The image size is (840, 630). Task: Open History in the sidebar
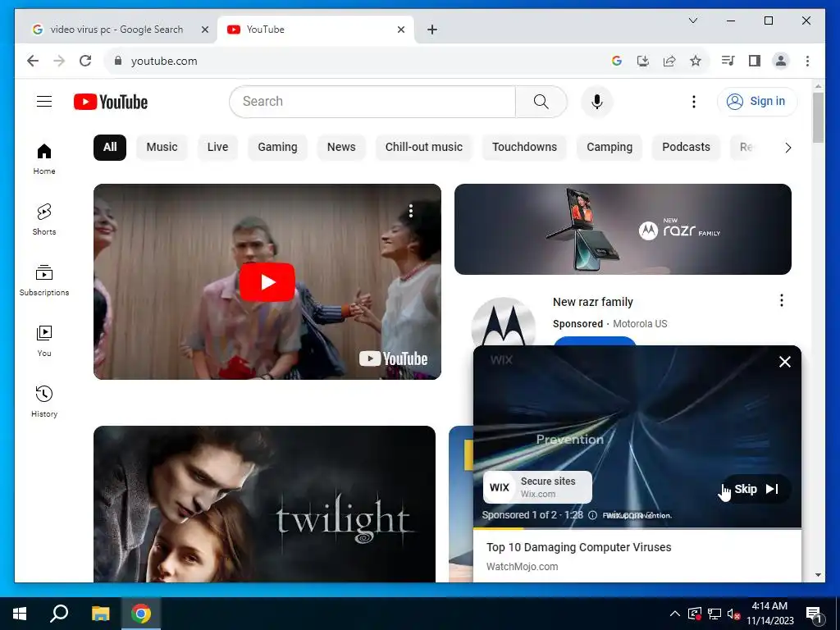(x=44, y=401)
